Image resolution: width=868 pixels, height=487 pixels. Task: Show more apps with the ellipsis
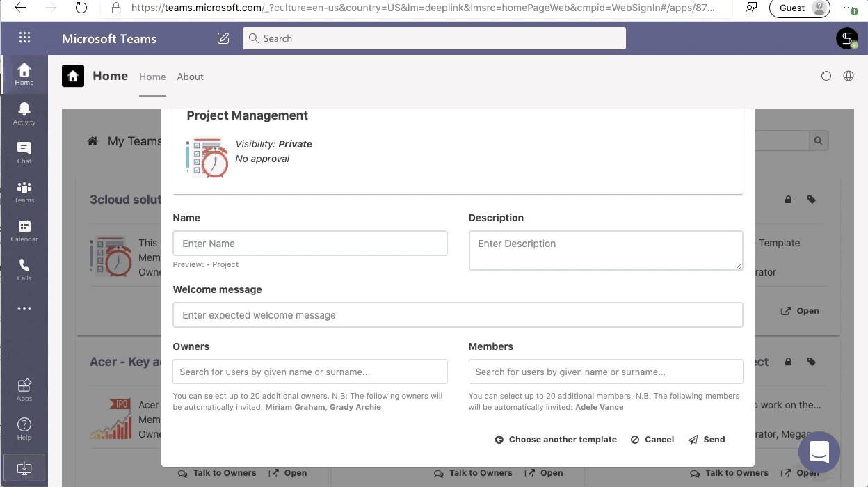coord(24,308)
